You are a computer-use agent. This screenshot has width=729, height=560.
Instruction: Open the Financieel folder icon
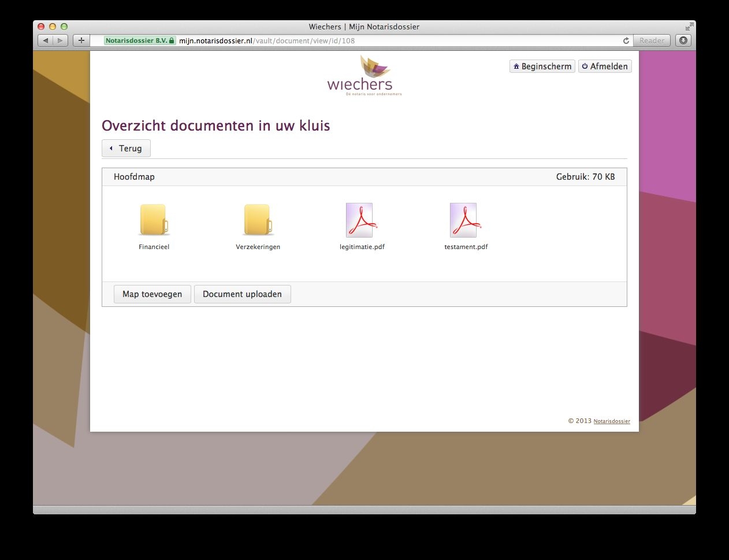[154, 220]
